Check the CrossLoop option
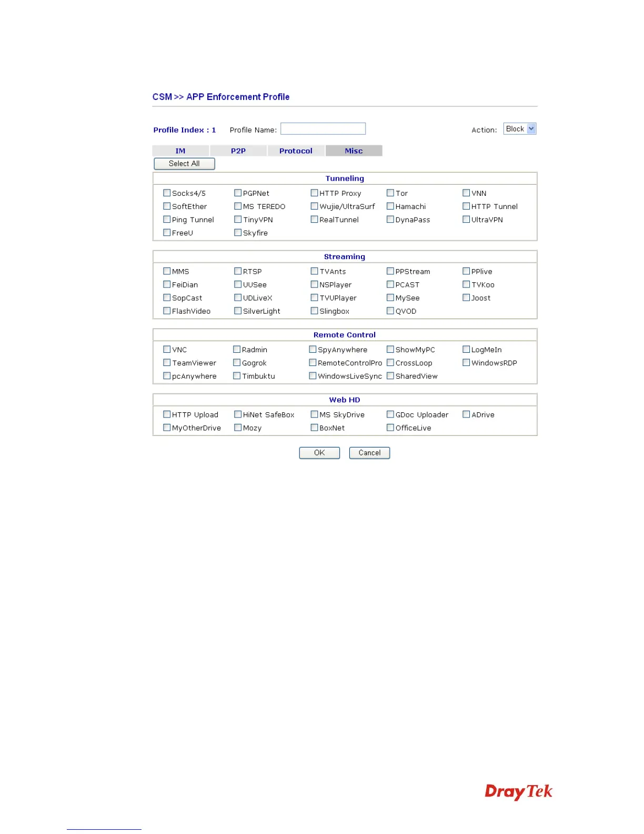The height and width of the screenshot is (834, 644). 390,362
